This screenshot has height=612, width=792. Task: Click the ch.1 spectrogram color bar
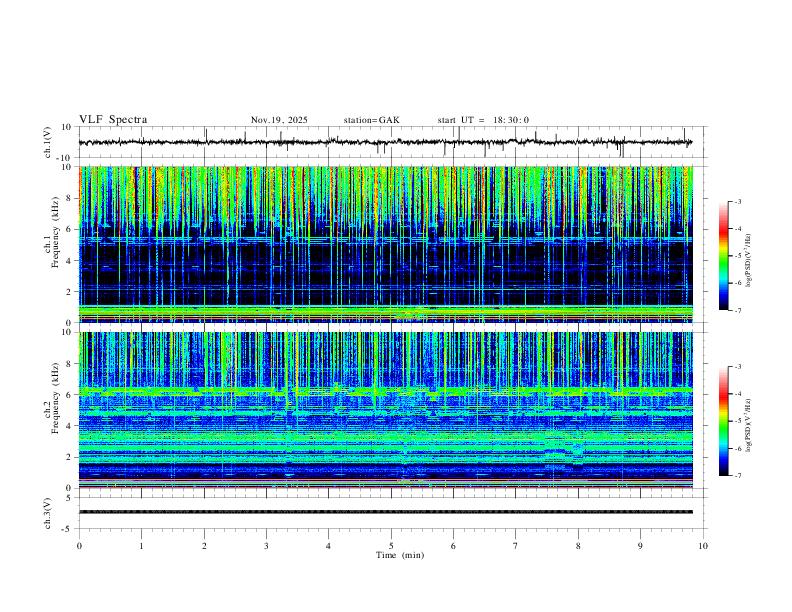(723, 256)
